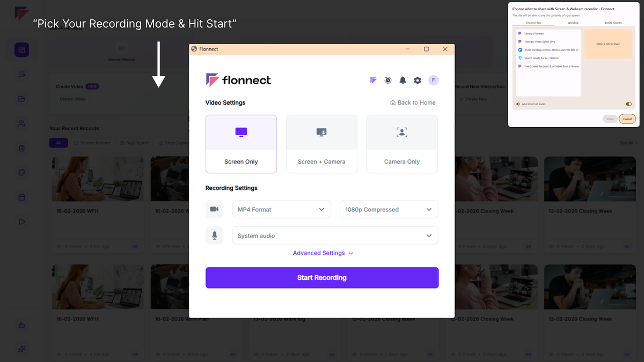Open the MP4 Format dropdown
The height and width of the screenshot is (362, 644).
pos(281,209)
